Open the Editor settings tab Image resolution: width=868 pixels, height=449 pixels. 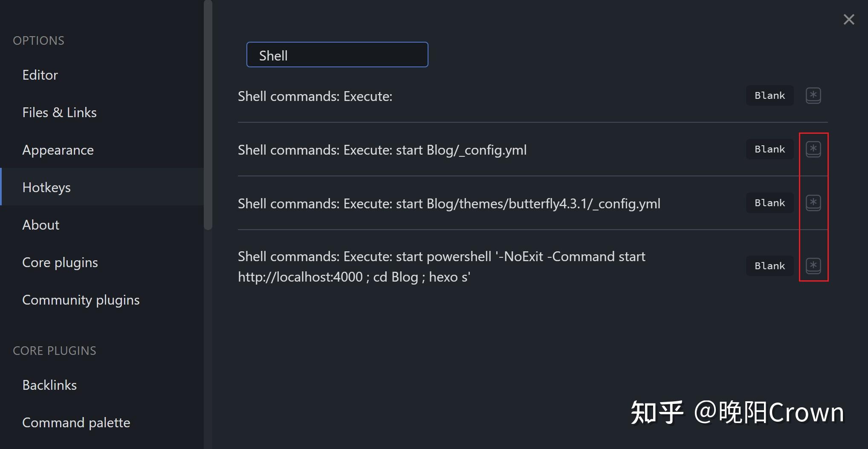(40, 75)
